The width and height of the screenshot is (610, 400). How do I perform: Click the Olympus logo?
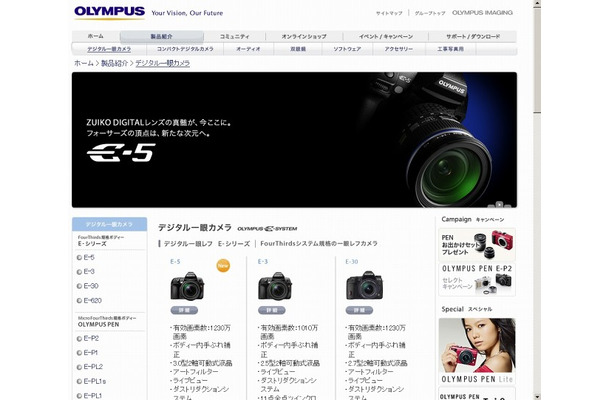pos(108,13)
